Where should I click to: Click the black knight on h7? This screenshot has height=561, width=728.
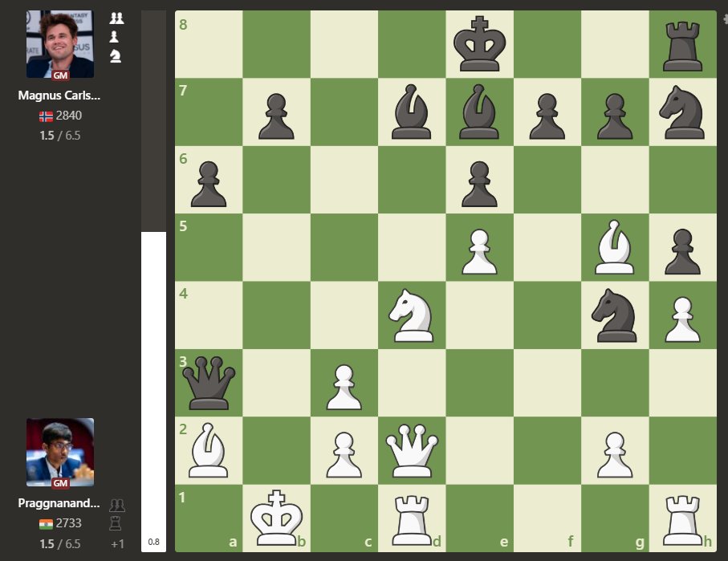click(682, 112)
